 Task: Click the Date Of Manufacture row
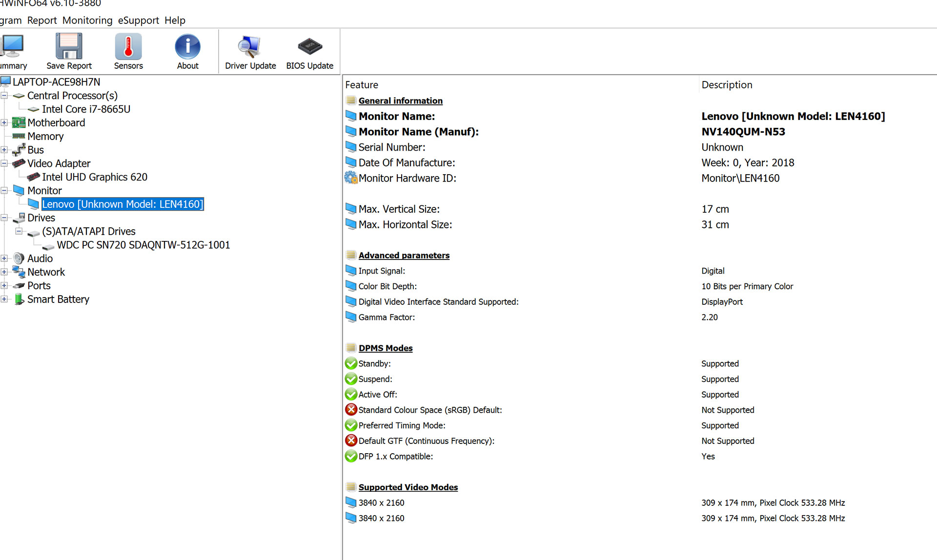[x=640, y=162]
